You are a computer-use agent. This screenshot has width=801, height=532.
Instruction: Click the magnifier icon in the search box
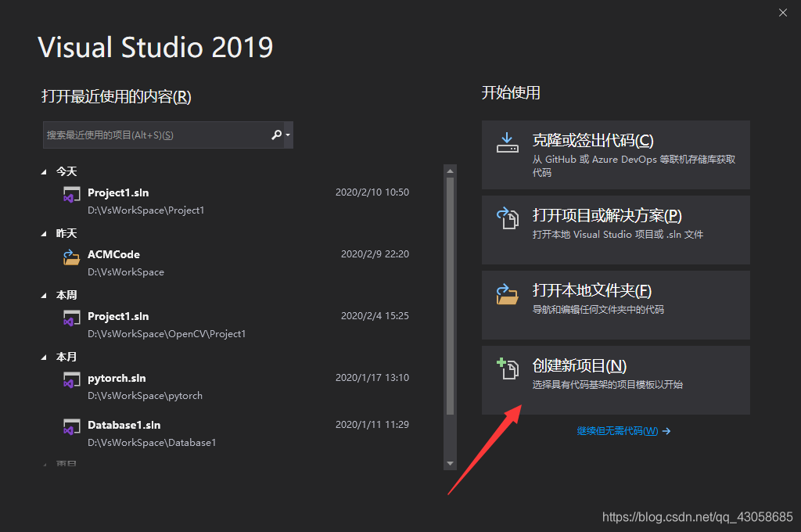276,135
